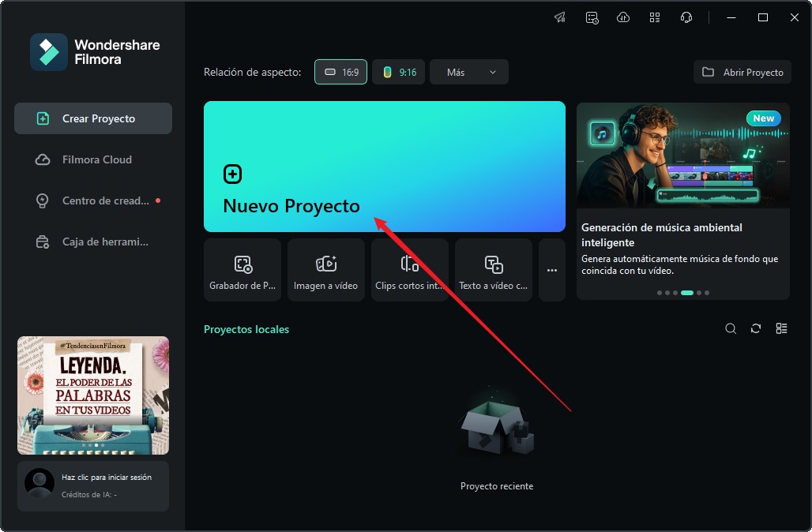Go to last carousel dot of feature banner
The width and height of the screenshot is (812, 532).
707,293
